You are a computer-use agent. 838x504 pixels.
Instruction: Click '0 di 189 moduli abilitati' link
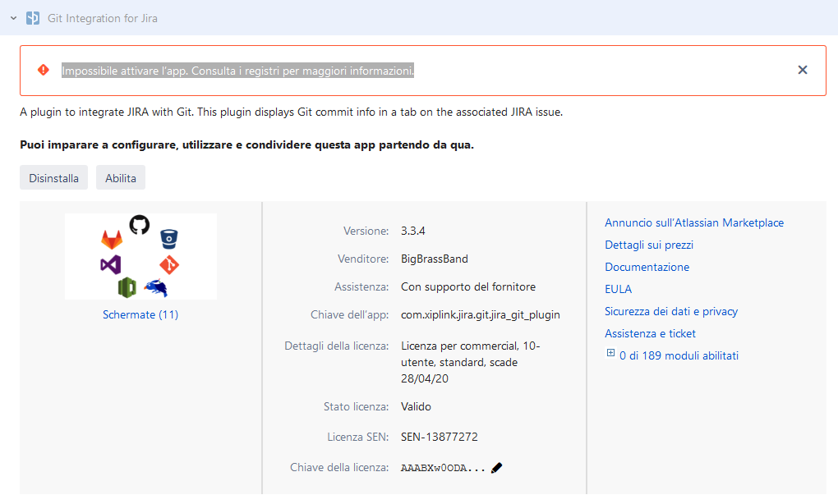pyautogui.click(x=679, y=355)
